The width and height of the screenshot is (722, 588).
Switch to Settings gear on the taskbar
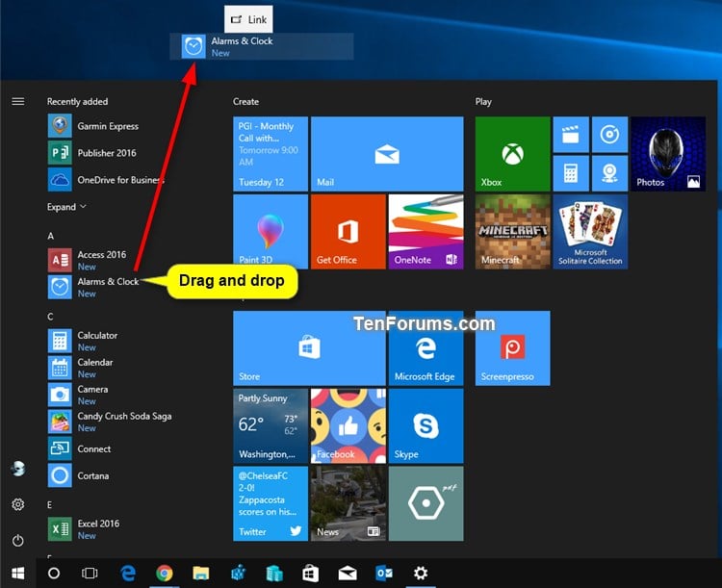(421, 573)
